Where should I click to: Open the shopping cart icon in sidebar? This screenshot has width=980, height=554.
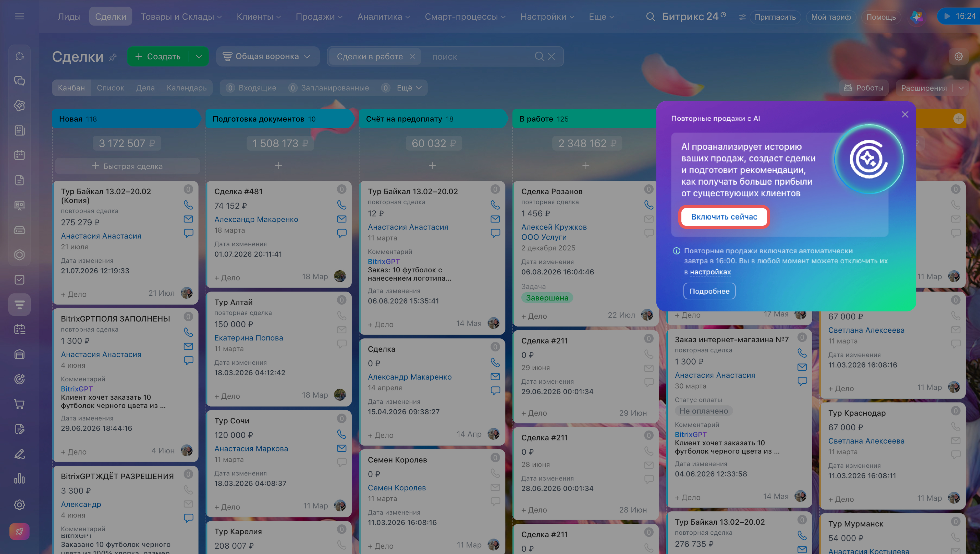pyautogui.click(x=19, y=404)
